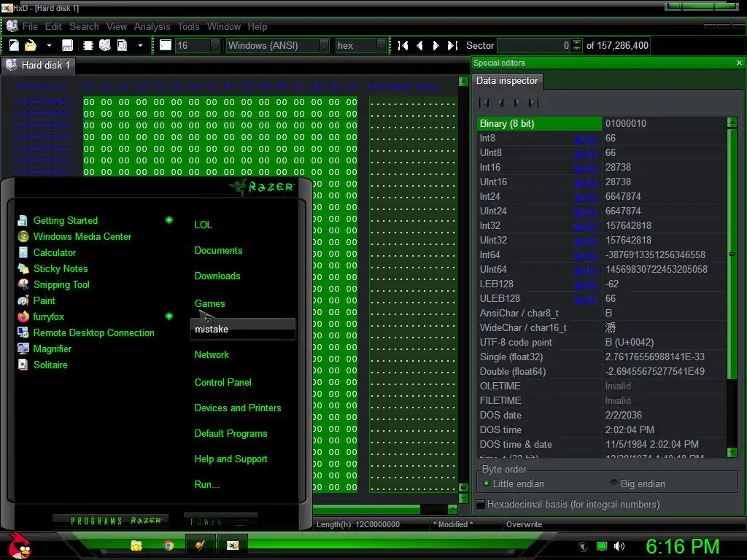Open the File menu

pos(30,27)
